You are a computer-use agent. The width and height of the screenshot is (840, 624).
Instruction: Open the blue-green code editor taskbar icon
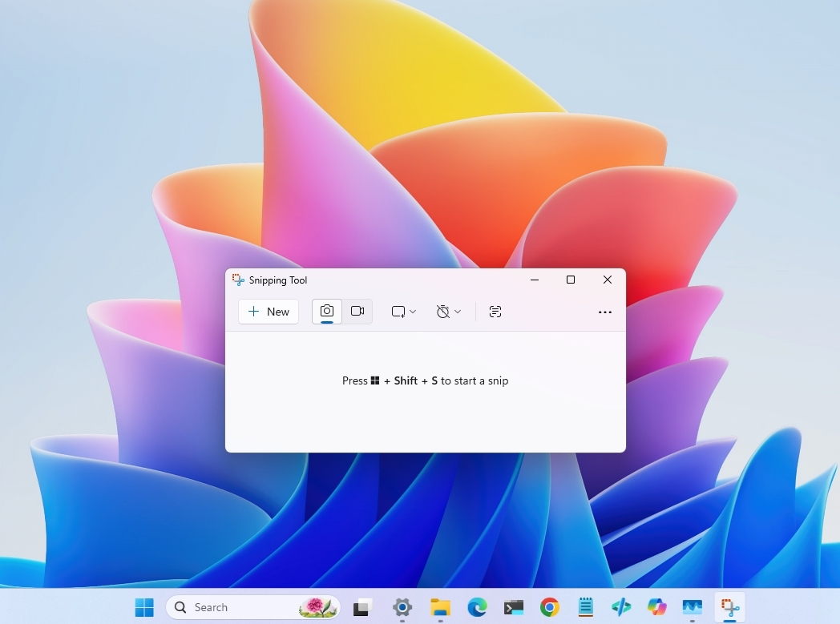click(x=621, y=607)
